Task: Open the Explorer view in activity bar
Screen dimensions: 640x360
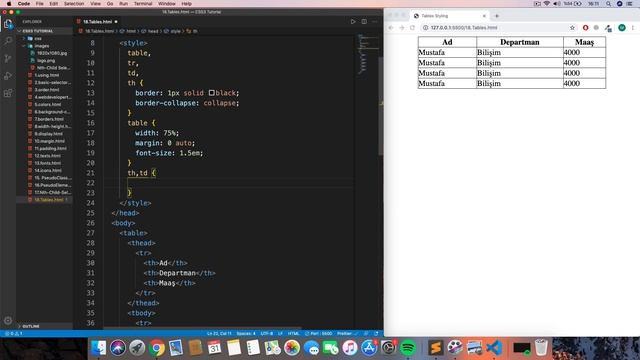Action: [8, 24]
